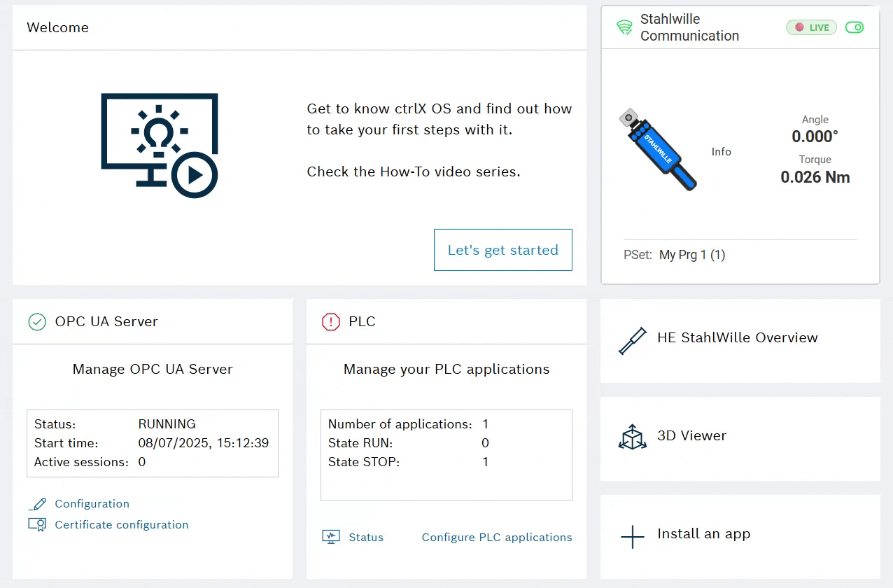This screenshot has height=588, width=893.
Task: Click the PLC red warning icon
Action: [x=330, y=322]
